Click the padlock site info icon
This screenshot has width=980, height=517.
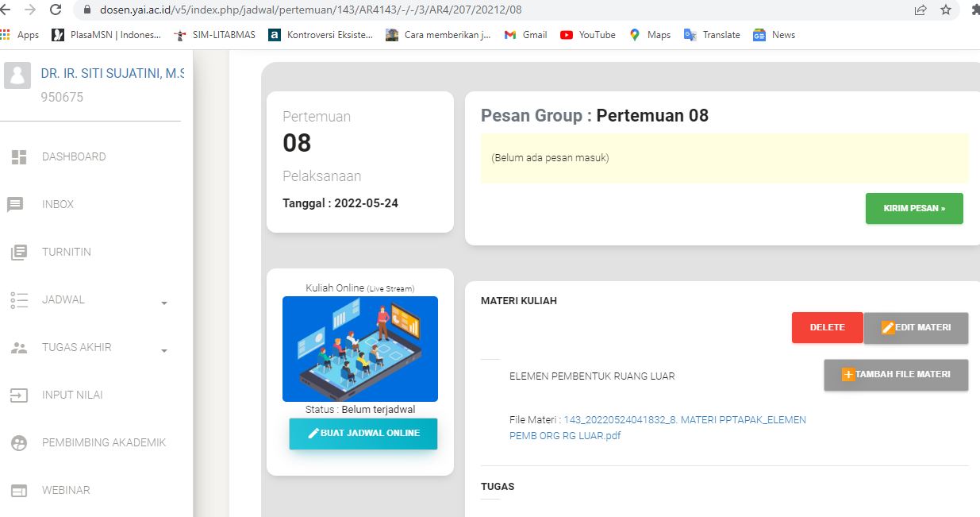(x=87, y=10)
